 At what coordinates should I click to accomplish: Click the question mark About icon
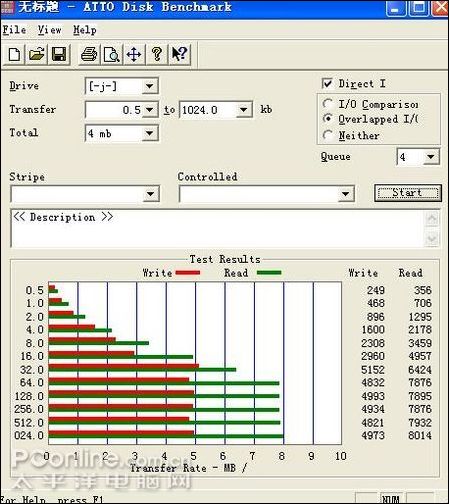tap(157, 54)
